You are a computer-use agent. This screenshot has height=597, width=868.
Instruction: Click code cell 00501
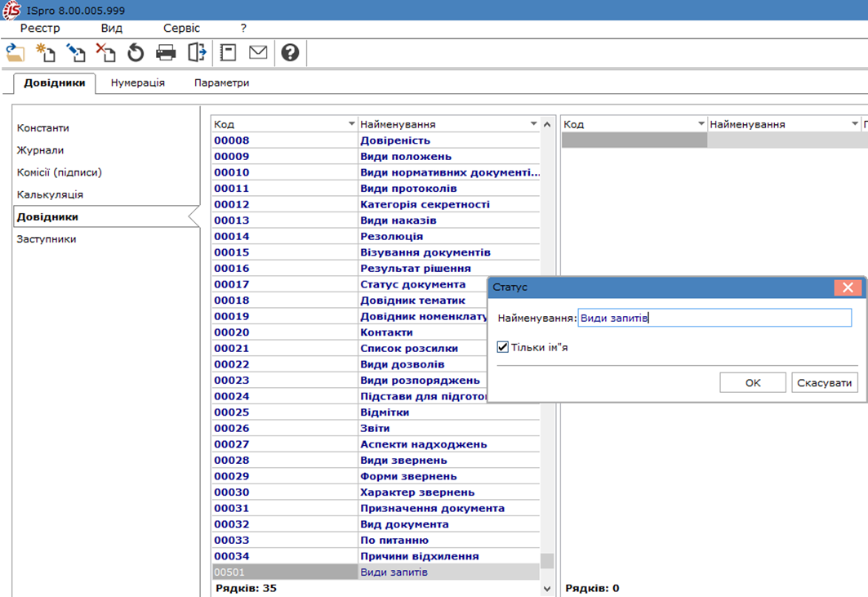[x=285, y=572]
